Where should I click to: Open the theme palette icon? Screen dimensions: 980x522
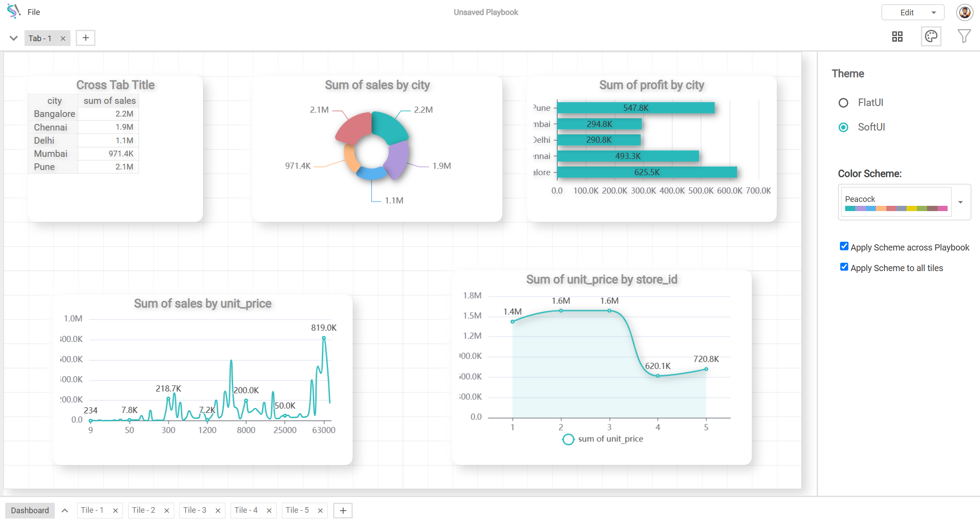(931, 36)
